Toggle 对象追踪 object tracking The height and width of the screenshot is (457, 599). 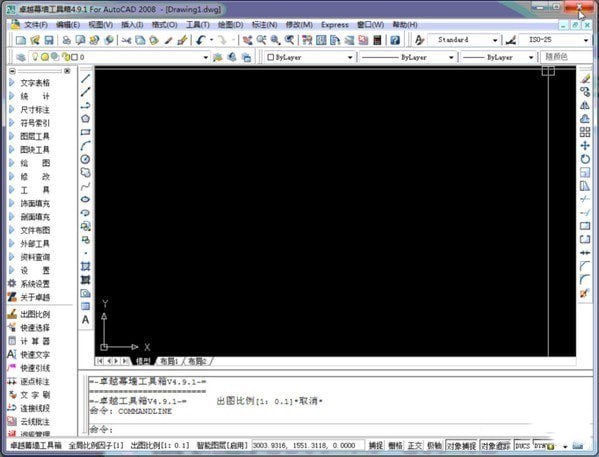pos(495,446)
